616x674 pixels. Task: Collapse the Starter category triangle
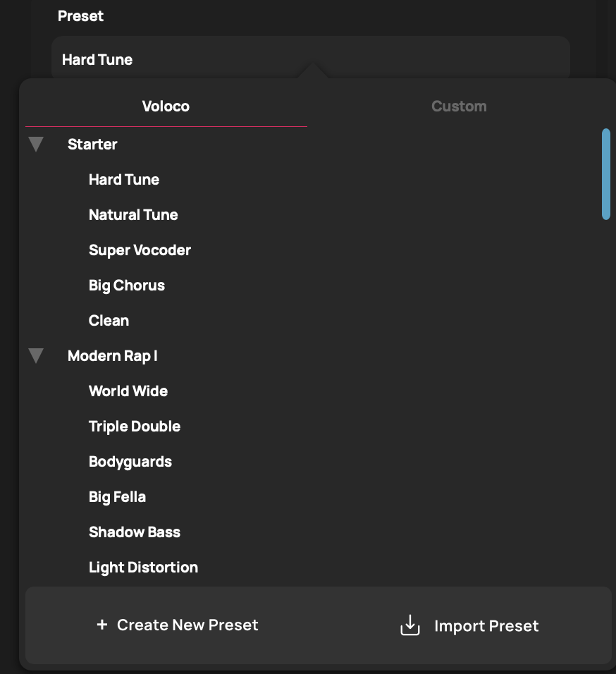point(36,145)
